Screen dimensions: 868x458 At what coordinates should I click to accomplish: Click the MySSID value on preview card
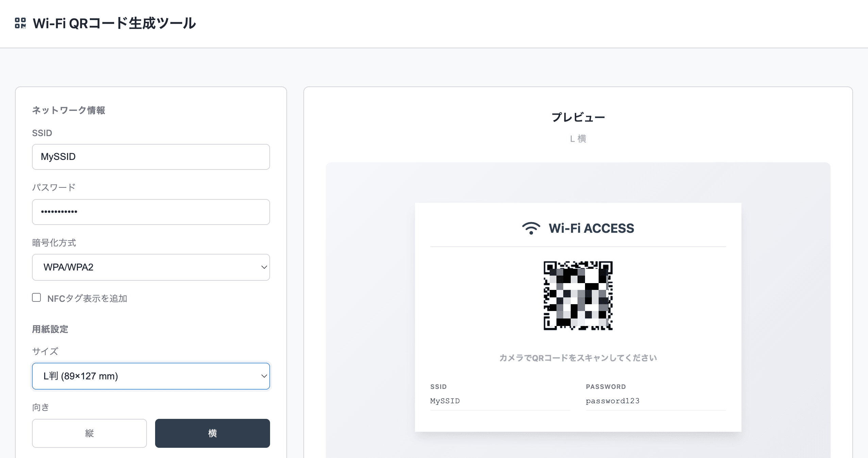[445, 401]
